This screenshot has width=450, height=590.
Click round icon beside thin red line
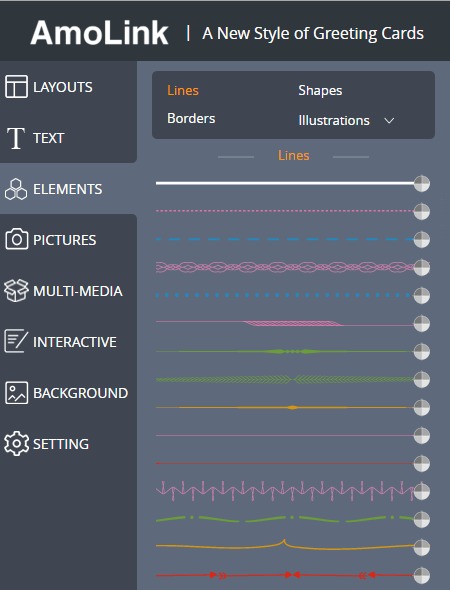(x=421, y=464)
